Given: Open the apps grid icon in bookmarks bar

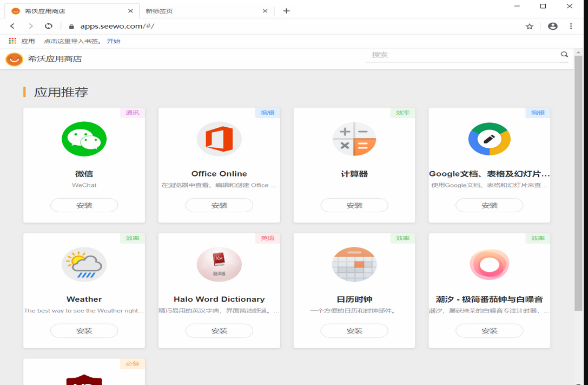Looking at the screenshot, I should [x=13, y=41].
